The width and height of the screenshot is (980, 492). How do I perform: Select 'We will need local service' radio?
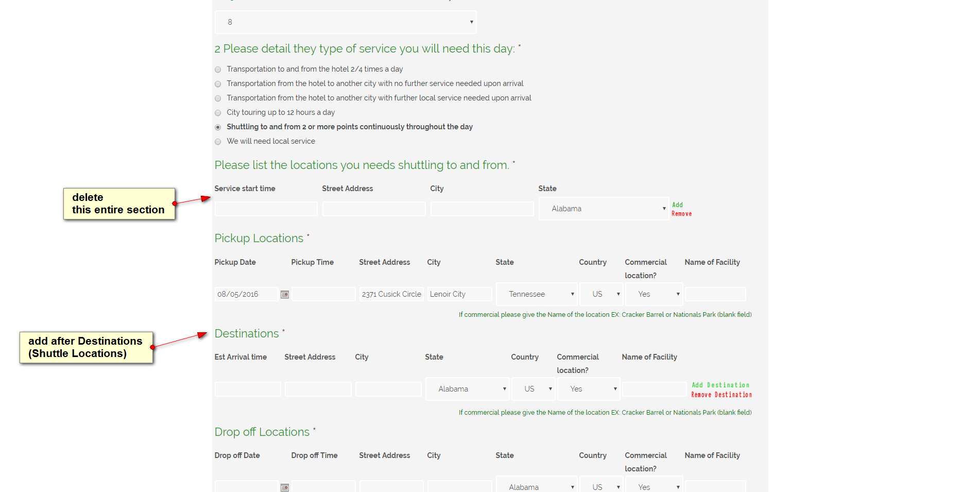point(218,142)
